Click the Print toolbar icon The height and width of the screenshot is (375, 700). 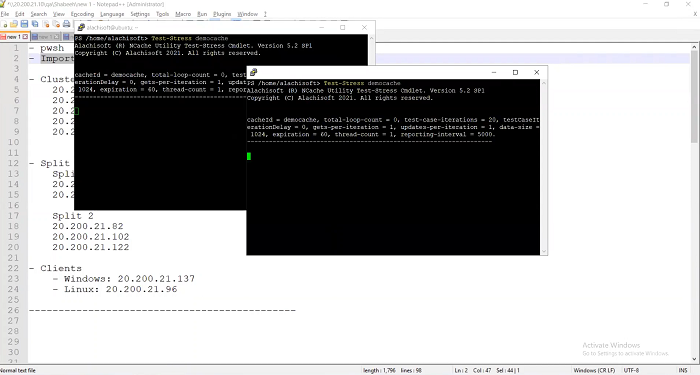(x=67, y=24)
